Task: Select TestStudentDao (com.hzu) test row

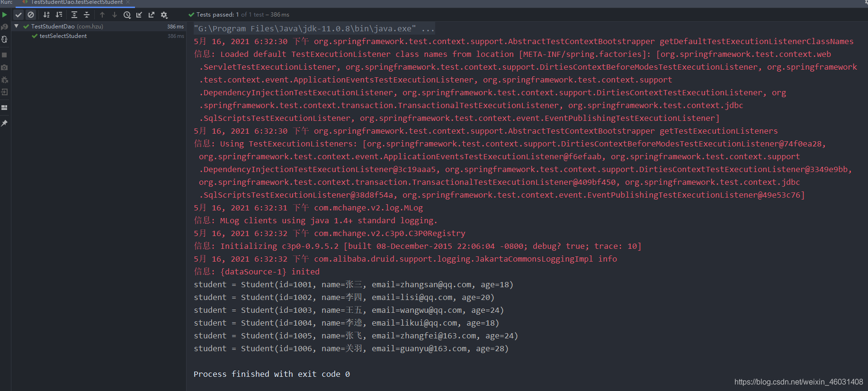Action: [x=99, y=27]
